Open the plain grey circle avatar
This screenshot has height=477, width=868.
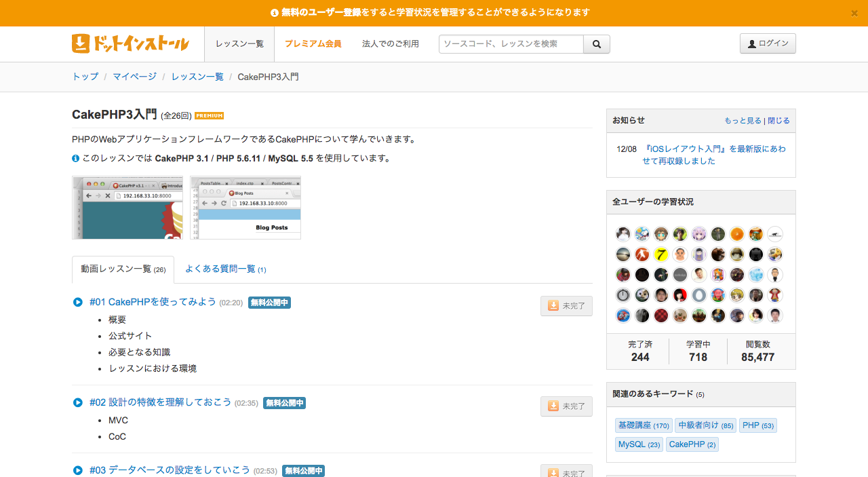[x=680, y=275]
